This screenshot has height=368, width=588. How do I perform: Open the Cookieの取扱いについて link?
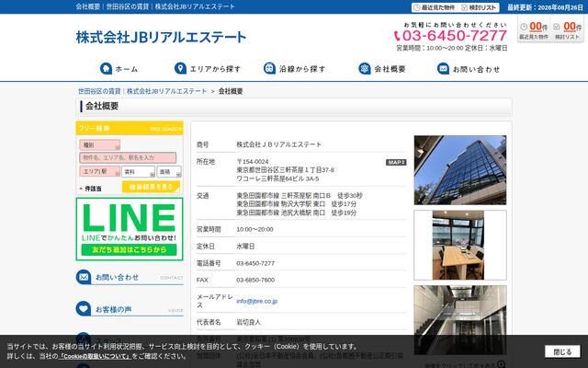[x=95, y=356]
